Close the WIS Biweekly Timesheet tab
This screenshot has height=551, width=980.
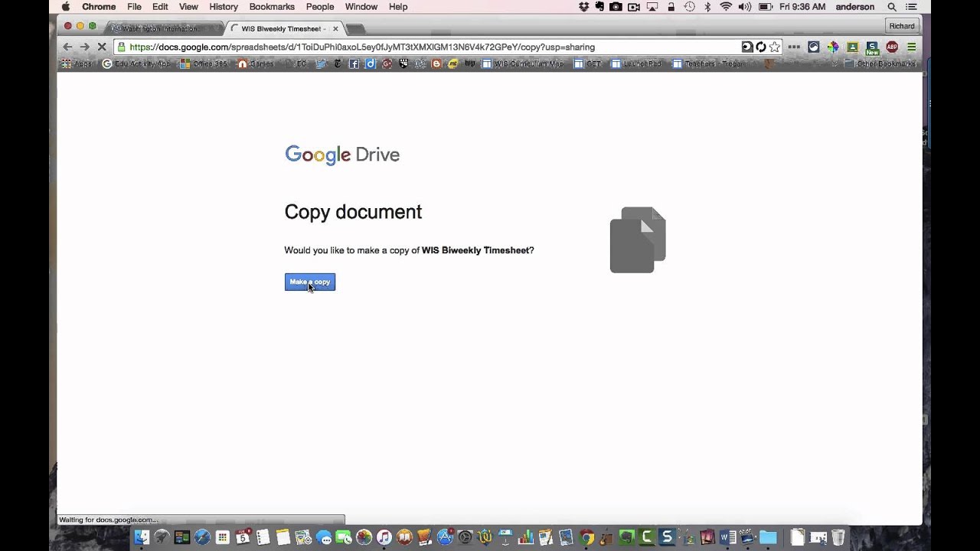click(x=335, y=28)
